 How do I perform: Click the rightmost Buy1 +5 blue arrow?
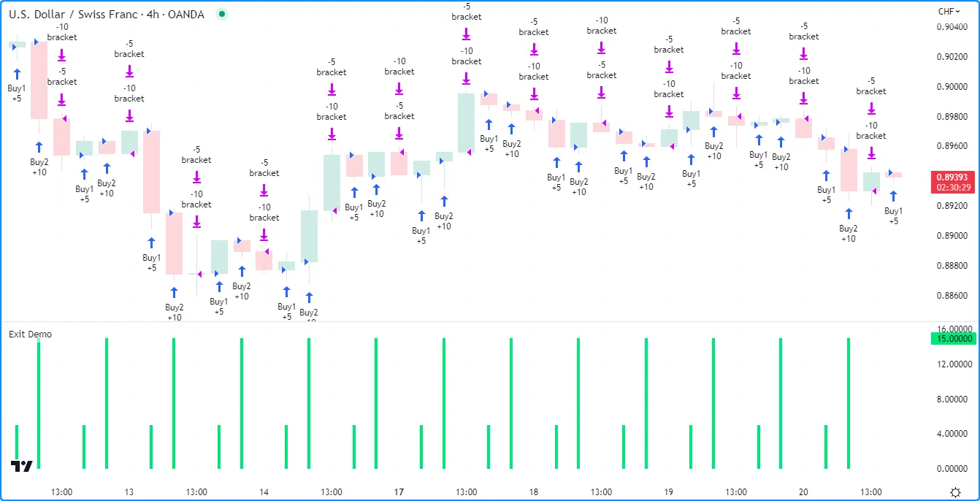point(893,196)
